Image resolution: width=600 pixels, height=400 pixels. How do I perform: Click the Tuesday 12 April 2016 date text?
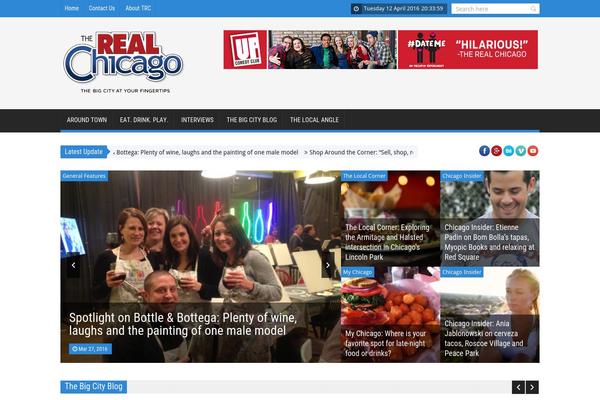[x=403, y=8]
